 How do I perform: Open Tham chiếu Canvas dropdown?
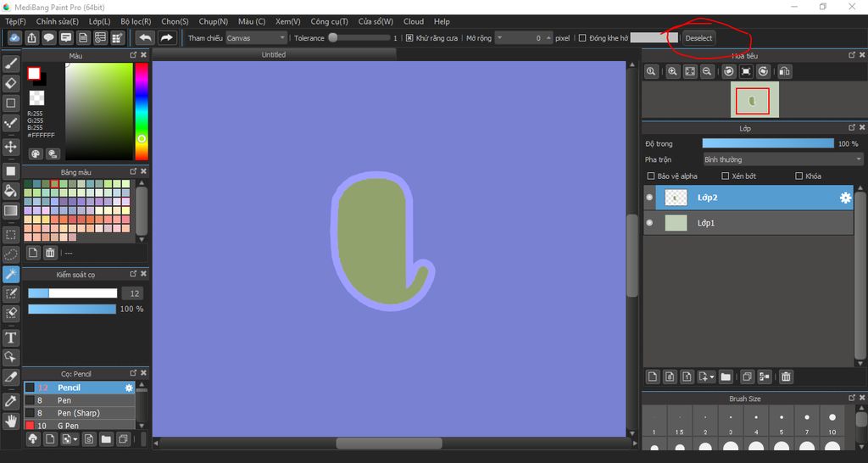pyautogui.click(x=256, y=38)
